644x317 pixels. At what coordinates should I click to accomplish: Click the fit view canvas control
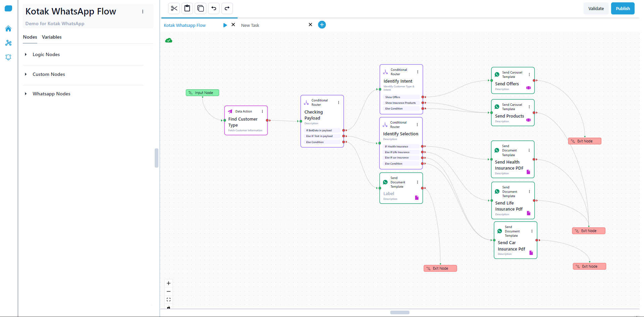tap(168, 300)
